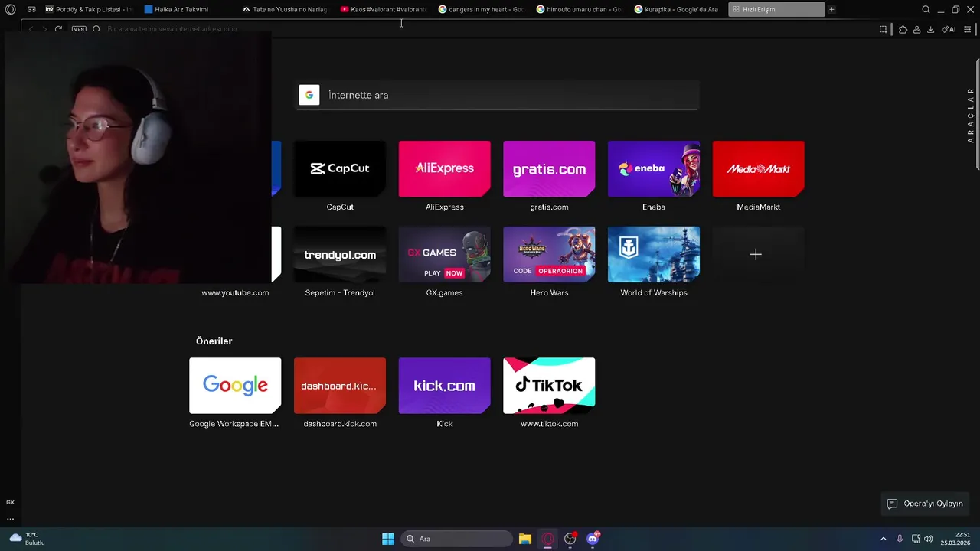
Task: Open Google Workspace suggestion tile
Action: pos(235,386)
